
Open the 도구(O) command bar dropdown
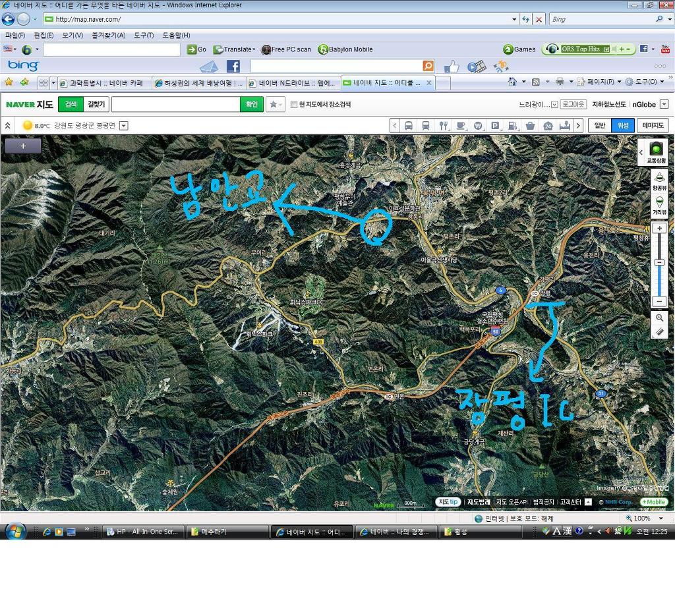tap(662, 82)
